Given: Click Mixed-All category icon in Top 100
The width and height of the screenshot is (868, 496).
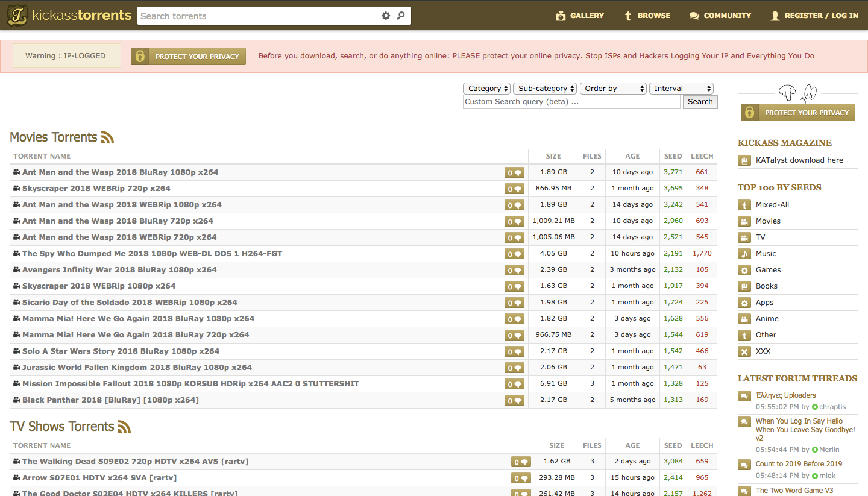Looking at the screenshot, I should (x=744, y=205).
